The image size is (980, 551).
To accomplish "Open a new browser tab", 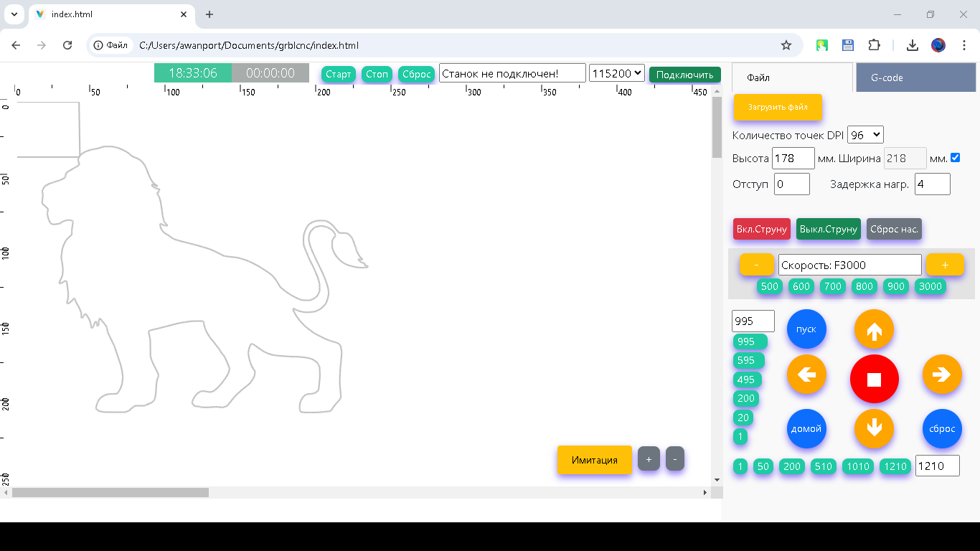I will pyautogui.click(x=209, y=14).
